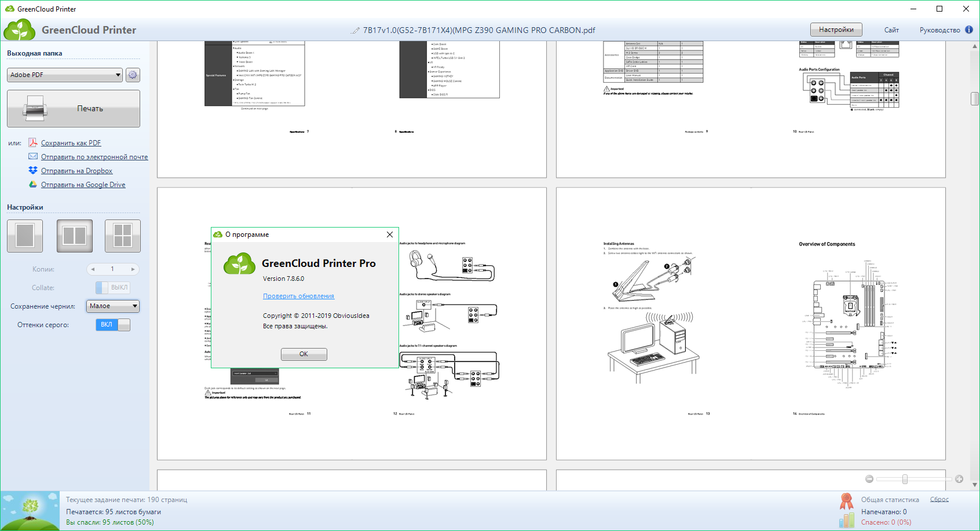Click the scrollbar down arrow
This screenshot has width=980, height=531.
[x=975, y=485]
